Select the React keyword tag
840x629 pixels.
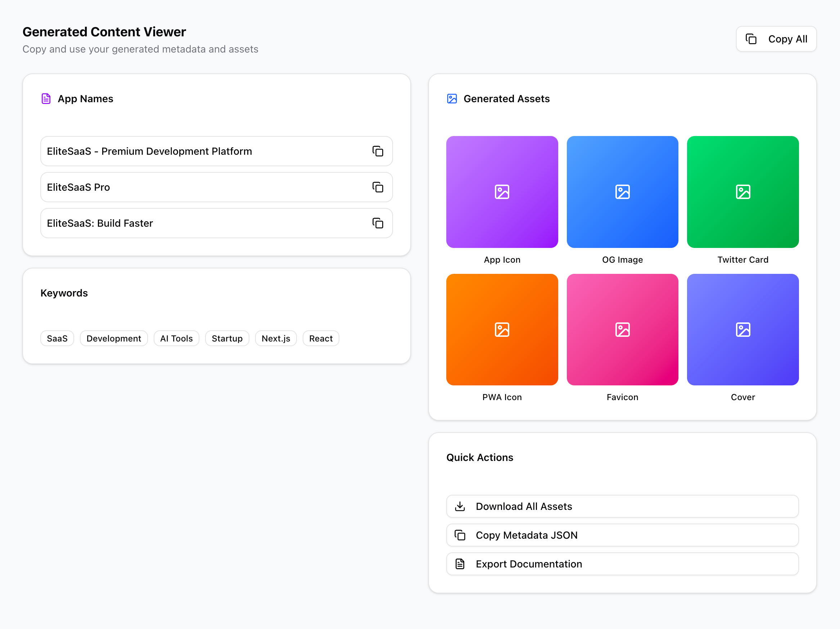pos(321,338)
